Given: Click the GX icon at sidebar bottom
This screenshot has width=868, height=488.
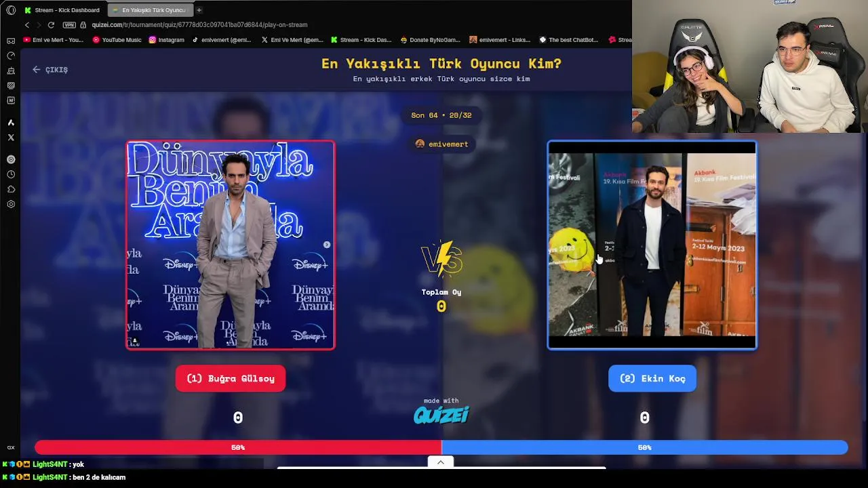Looking at the screenshot, I should pyautogui.click(x=11, y=447).
